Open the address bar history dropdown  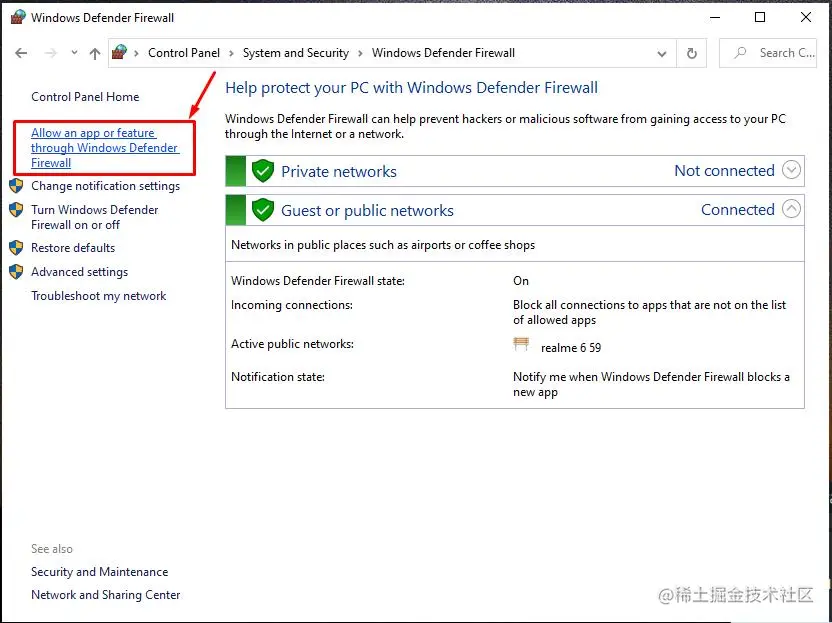coord(662,54)
